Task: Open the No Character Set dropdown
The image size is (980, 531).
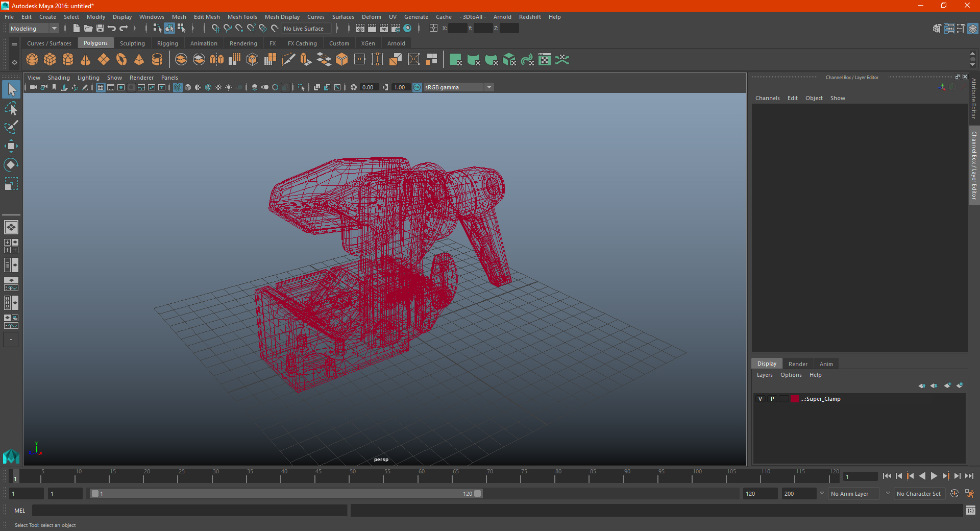Action: (x=919, y=494)
